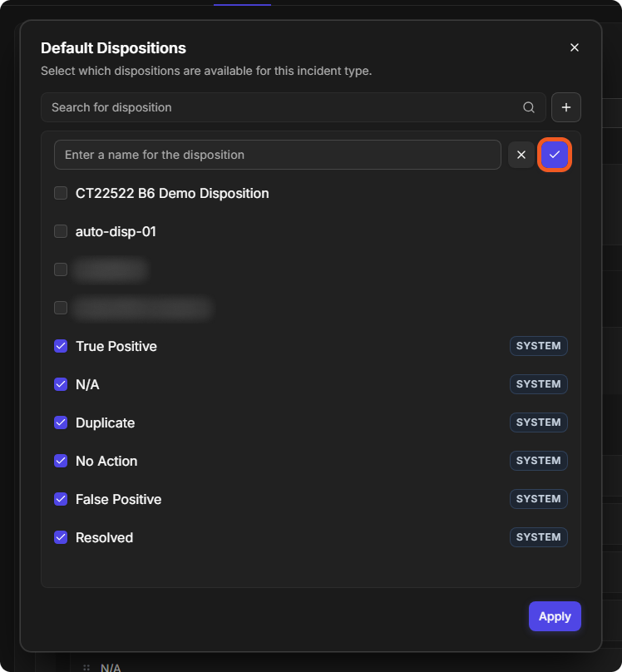Image resolution: width=622 pixels, height=672 pixels.
Task: Close the Default Dispositions dialog
Action: click(x=575, y=47)
